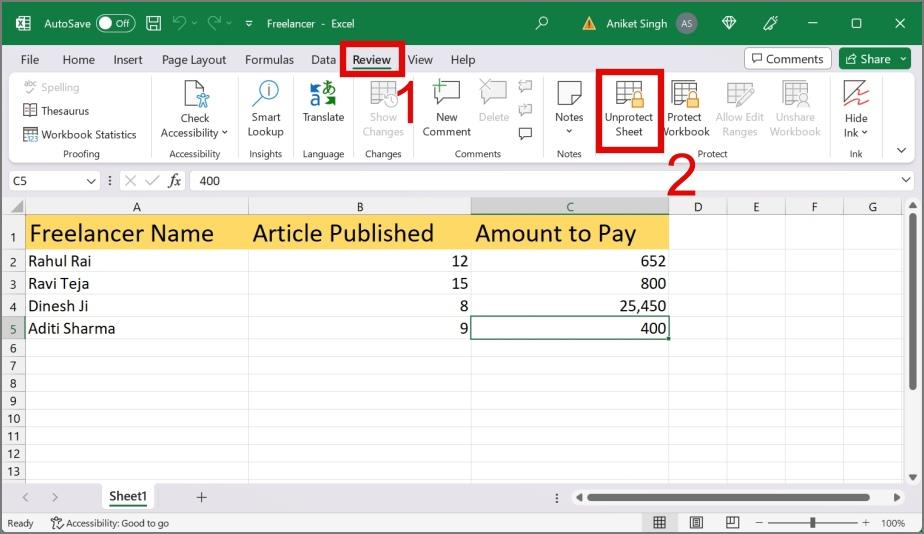This screenshot has height=534, width=924.
Task: Click Protect Workbook
Action: click(x=685, y=109)
